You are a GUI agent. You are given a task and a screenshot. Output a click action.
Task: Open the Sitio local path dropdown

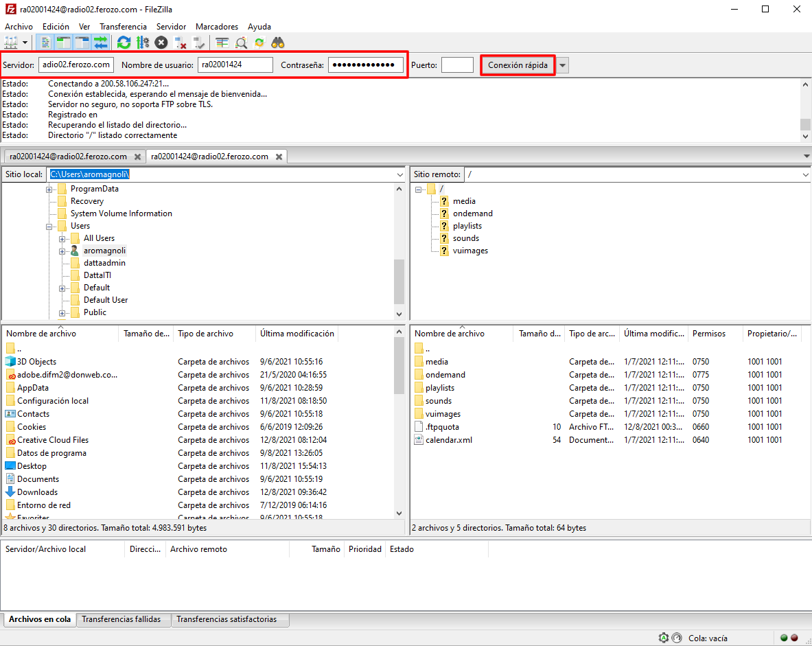pyautogui.click(x=399, y=174)
